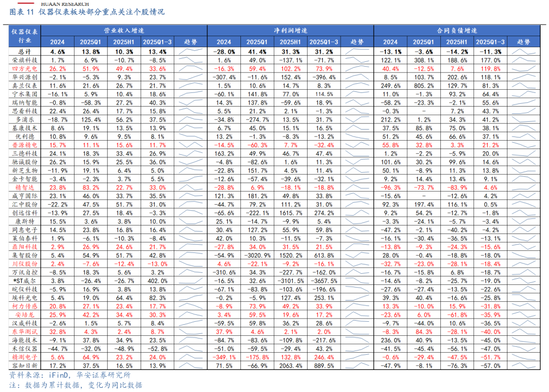Select the red '精智达' row label

click(25, 187)
